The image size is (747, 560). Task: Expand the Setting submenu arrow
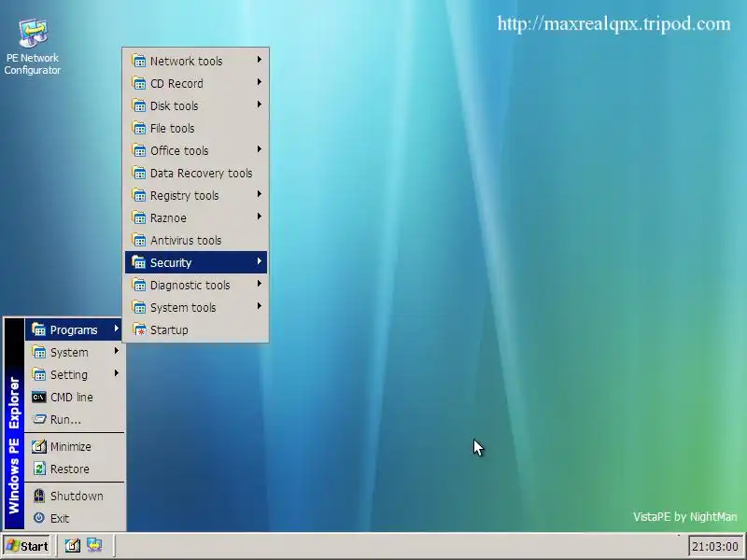[x=116, y=372]
